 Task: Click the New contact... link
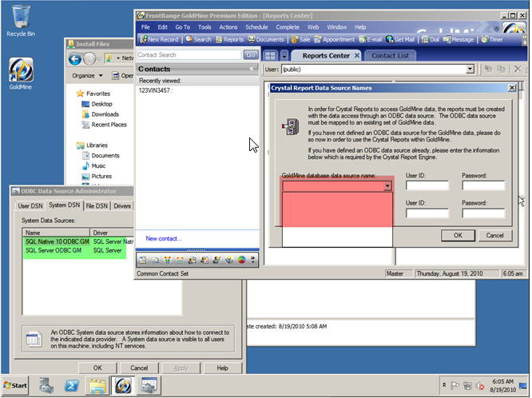coord(164,238)
